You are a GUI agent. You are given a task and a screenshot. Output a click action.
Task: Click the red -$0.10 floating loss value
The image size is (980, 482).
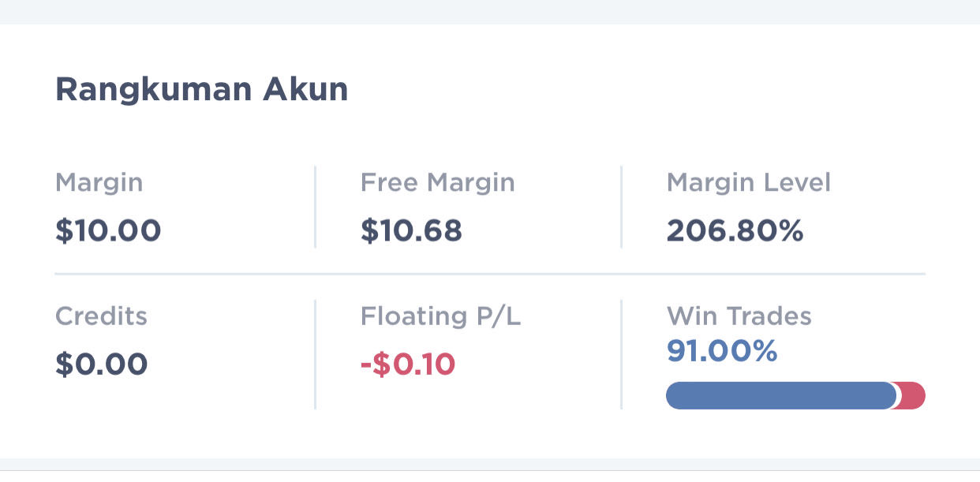click(408, 364)
